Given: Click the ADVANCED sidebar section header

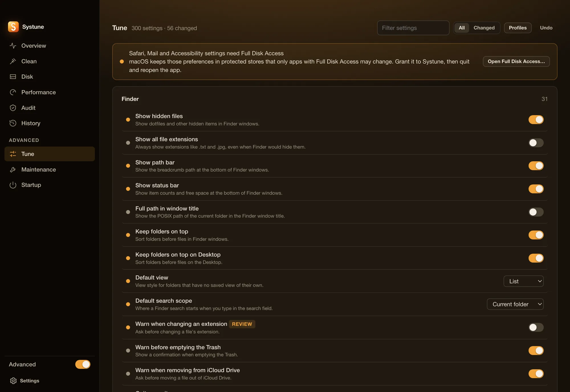Looking at the screenshot, I should 24,140.
